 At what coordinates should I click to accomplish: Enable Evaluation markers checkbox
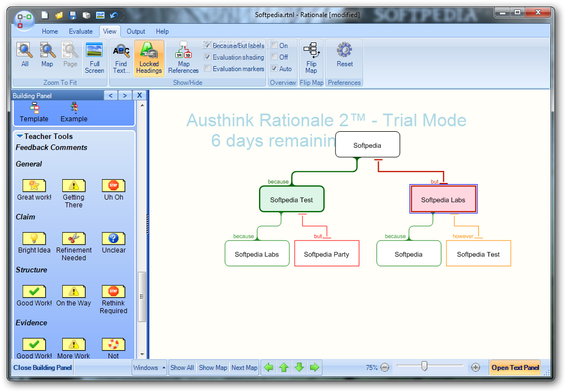208,68
